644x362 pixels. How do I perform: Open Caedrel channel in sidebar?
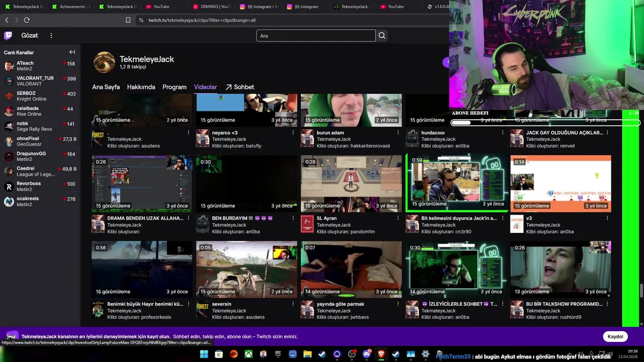(x=40, y=171)
